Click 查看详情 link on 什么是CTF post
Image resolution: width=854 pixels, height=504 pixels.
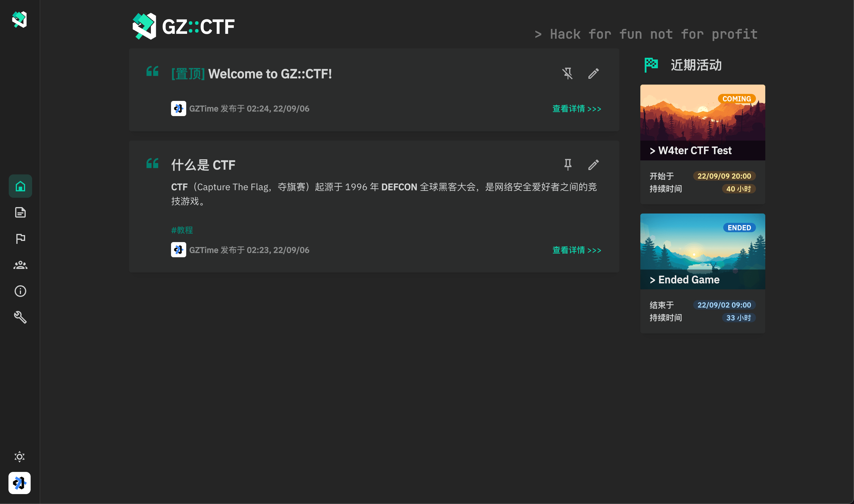coord(576,250)
